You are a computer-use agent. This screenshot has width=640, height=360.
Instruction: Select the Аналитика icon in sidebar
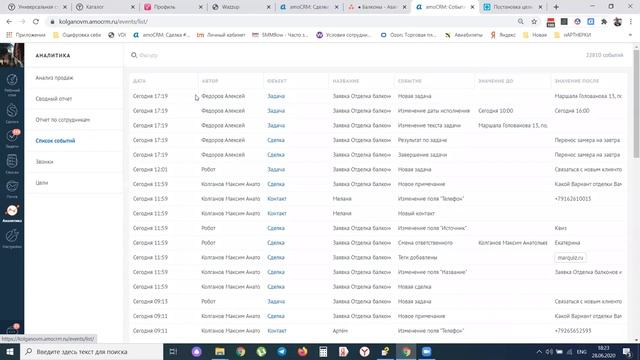(12, 213)
